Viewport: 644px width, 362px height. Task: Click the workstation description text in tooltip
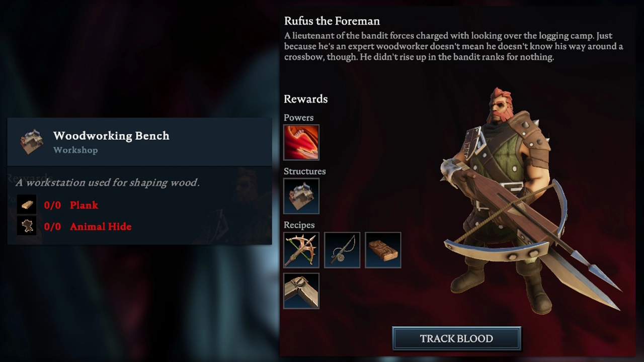click(108, 183)
